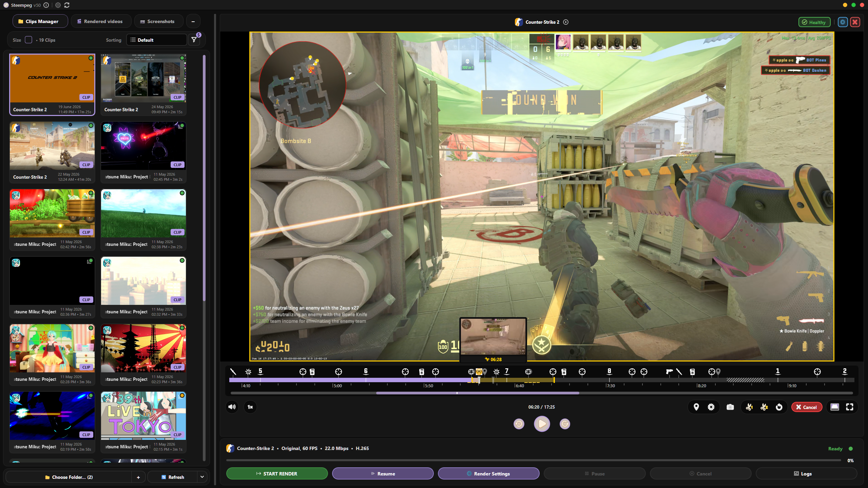Screen dimensions: 868x488
Task: Click the timeline zoom scrollbar under the timeline
Action: (x=478, y=393)
